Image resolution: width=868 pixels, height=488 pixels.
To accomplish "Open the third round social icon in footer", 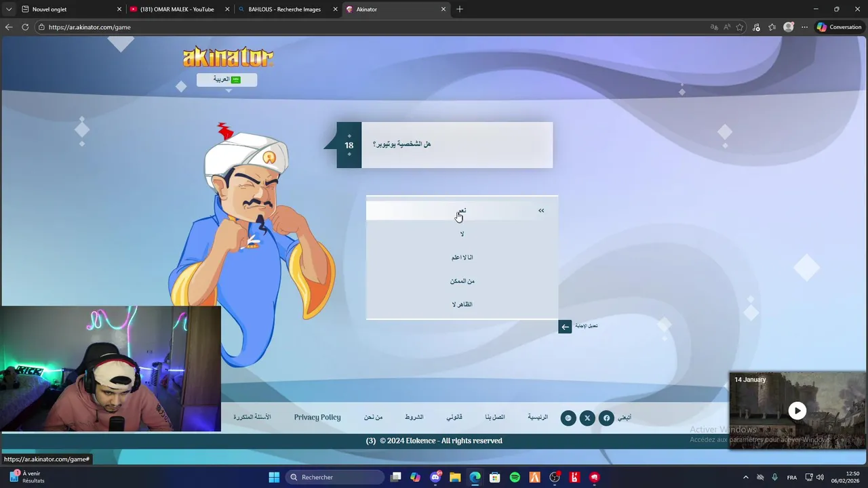I will tap(568, 418).
